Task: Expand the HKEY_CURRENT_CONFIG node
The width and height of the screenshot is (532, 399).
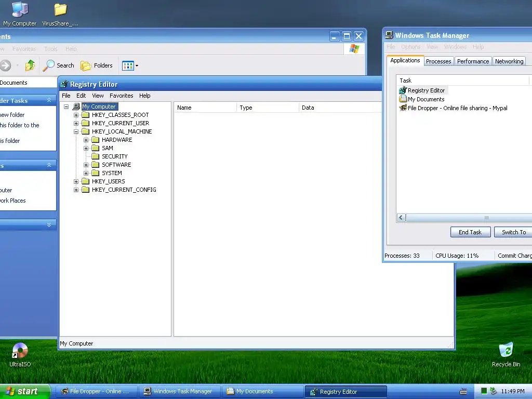Action: 76,190
